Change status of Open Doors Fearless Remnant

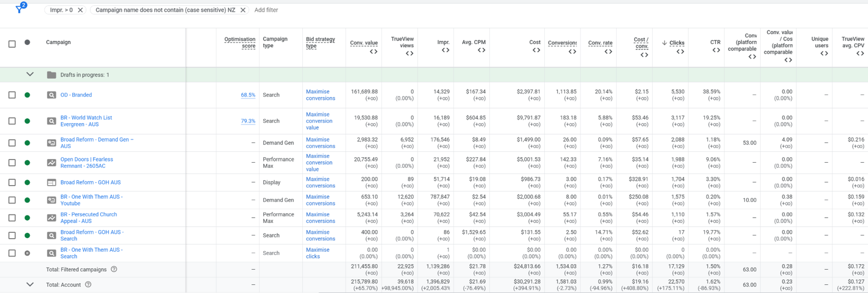(27, 163)
